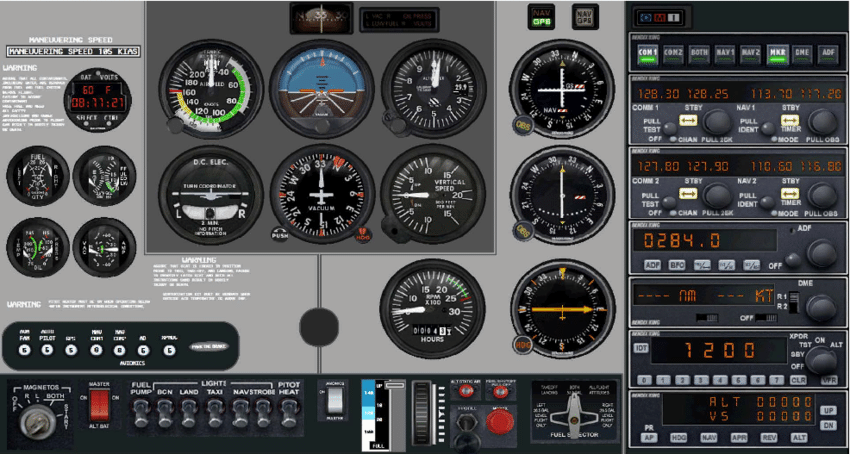850x454 pixels.
Task: Click the flaps lever slider
Action: click(x=396, y=386)
